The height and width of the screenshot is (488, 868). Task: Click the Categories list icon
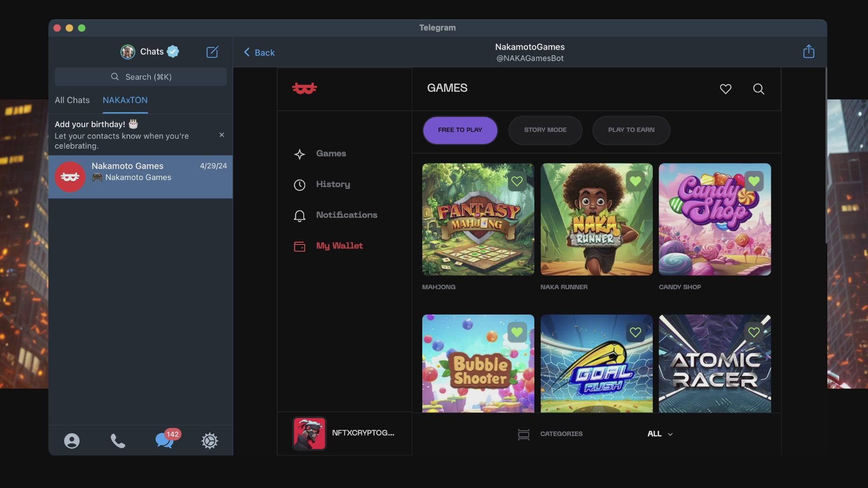click(x=524, y=434)
